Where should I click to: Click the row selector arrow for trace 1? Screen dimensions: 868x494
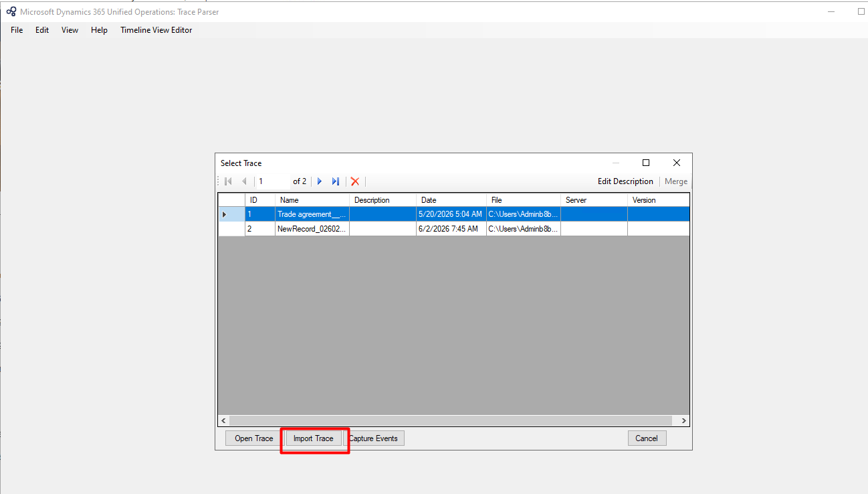coord(231,214)
